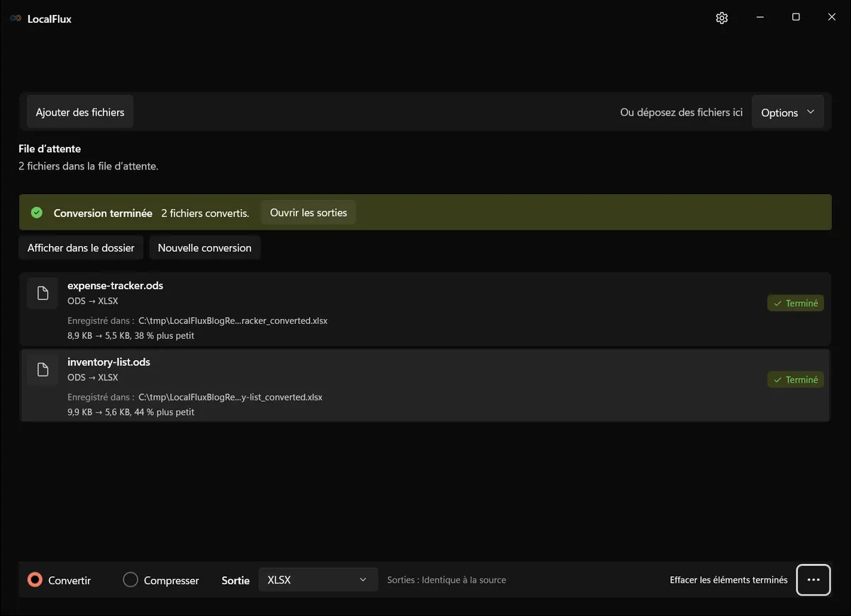The width and height of the screenshot is (851, 616).
Task: Click Ouvrir les sorties button
Action: (308, 213)
